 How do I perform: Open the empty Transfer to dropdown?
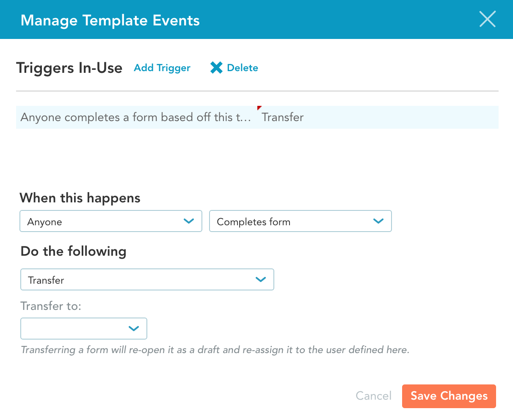pos(84,329)
